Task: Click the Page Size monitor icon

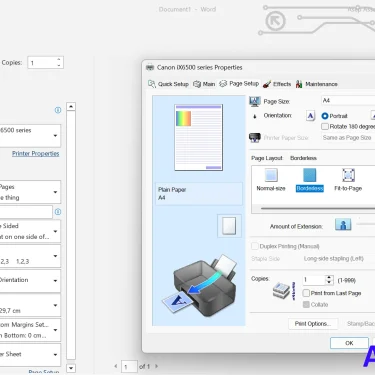Action: point(255,101)
